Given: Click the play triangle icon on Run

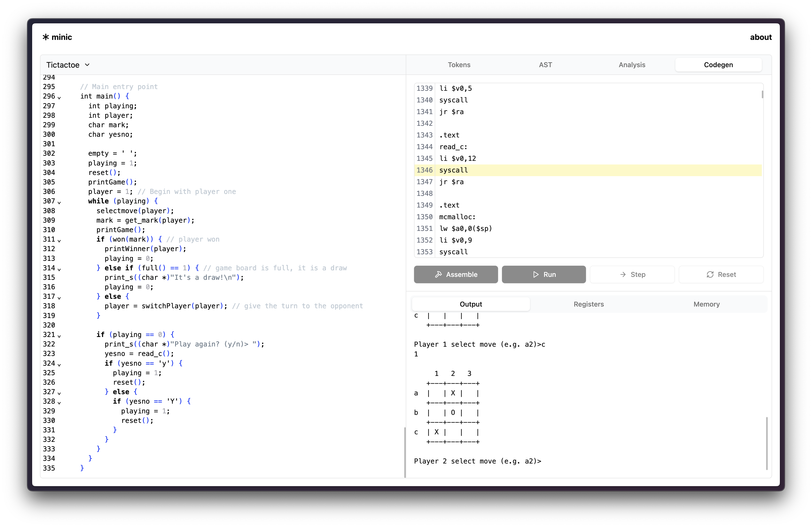Looking at the screenshot, I should point(536,274).
